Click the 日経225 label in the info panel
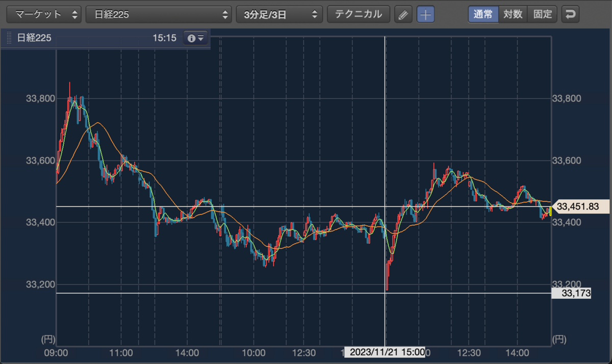 pyautogui.click(x=34, y=38)
